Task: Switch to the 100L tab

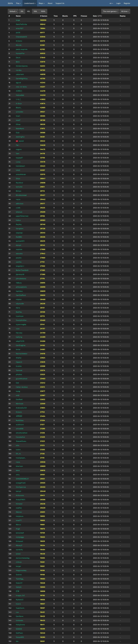Action: coord(35,11)
